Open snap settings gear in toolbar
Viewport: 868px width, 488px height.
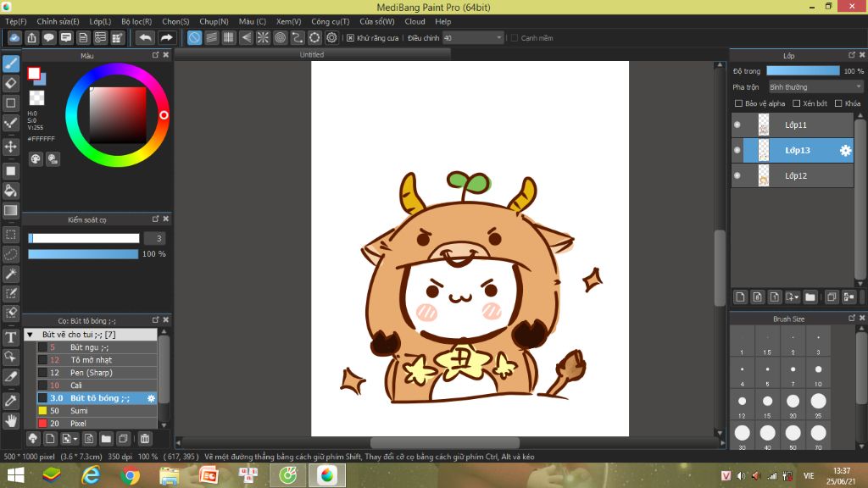tap(331, 37)
